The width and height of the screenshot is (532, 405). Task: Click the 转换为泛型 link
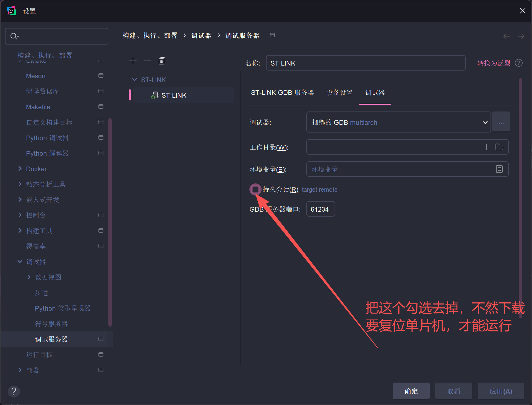494,63
